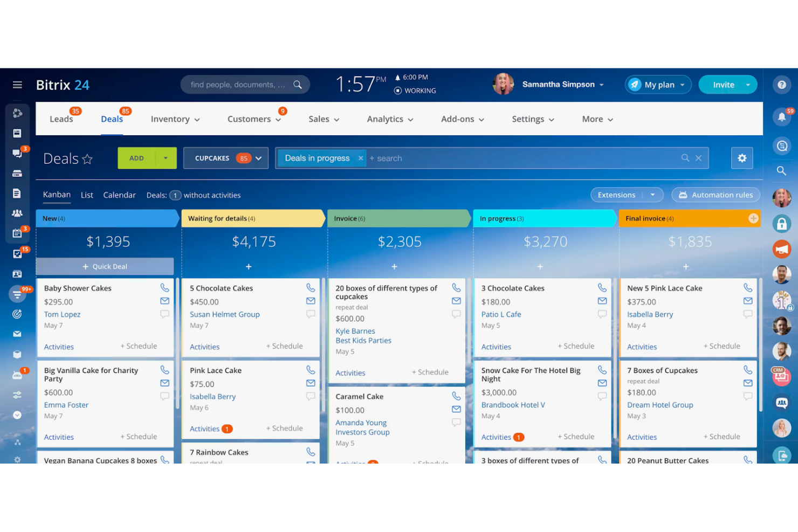Image resolution: width=798 pixels, height=532 pixels.
Task: Open the lock icon in right sidebar
Action: [781, 224]
